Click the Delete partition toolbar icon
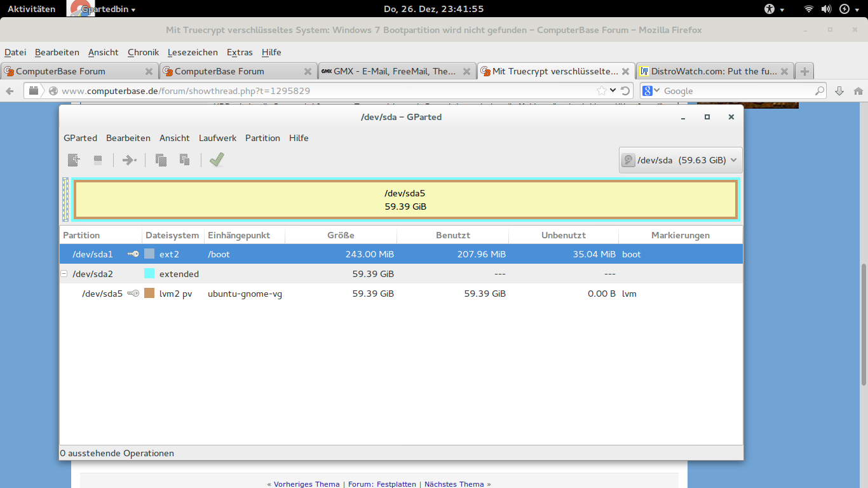The image size is (868, 488). click(98, 160)
